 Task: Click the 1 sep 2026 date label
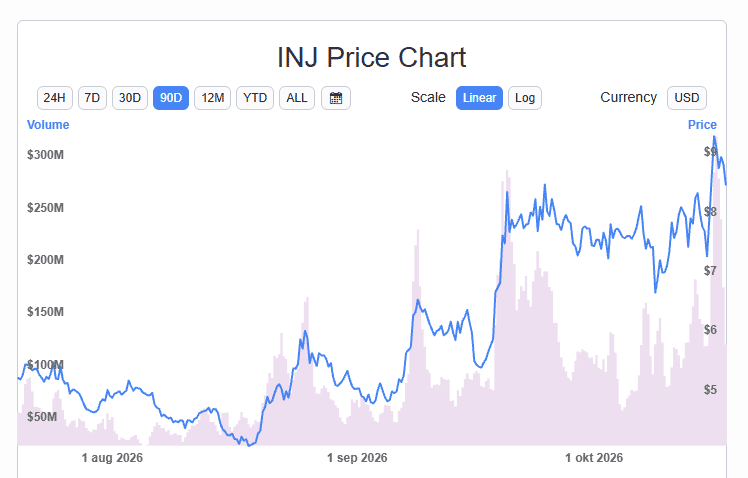pos(357,457)
